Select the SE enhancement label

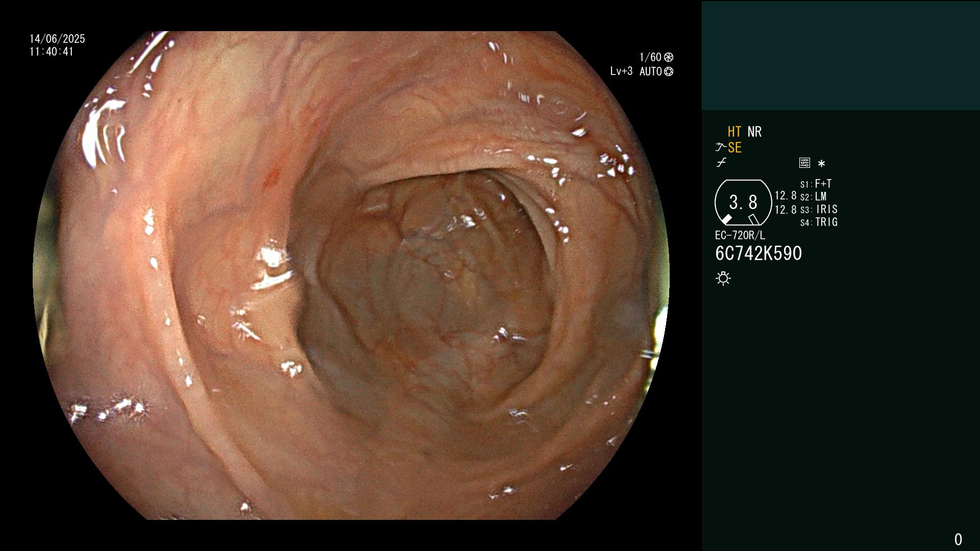(734, 147)
